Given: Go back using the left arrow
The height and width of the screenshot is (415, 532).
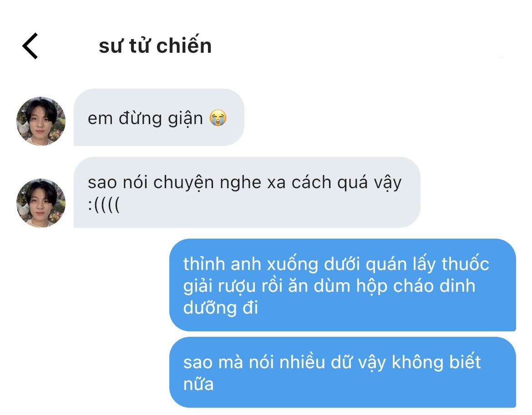Looking at the screenshot, I should [x=30, y=46].
